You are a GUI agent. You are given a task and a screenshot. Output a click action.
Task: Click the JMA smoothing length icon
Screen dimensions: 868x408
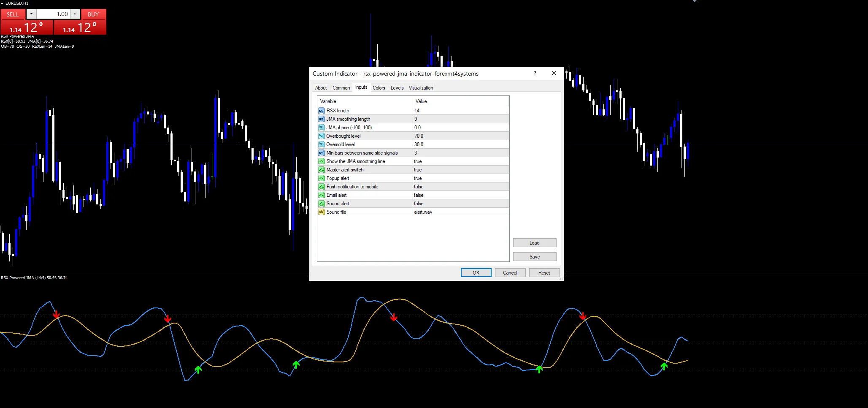pos(322,119)
